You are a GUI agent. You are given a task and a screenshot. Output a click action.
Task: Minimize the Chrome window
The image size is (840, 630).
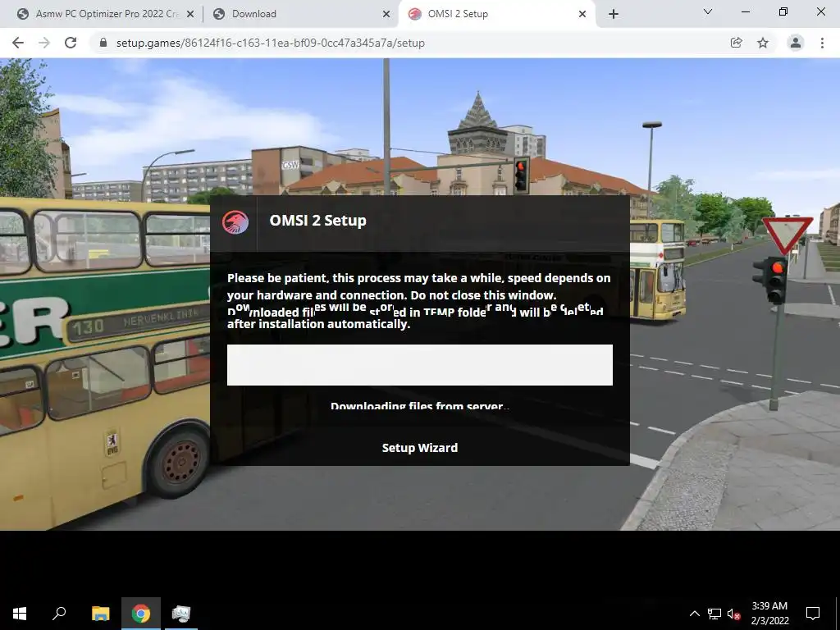tap(745, 11)
